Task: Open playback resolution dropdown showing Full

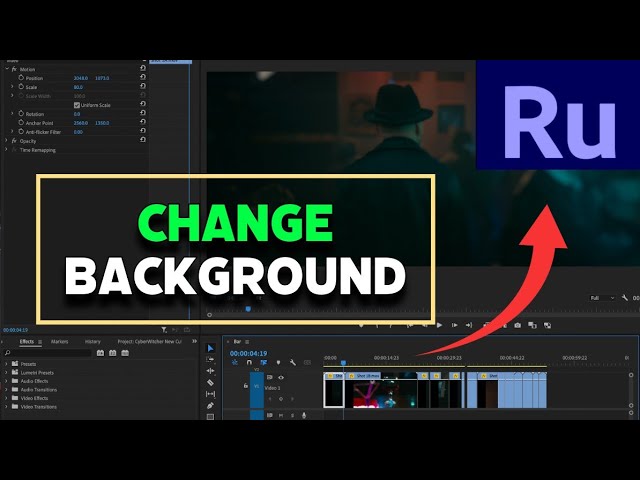Action: point(599,297)
